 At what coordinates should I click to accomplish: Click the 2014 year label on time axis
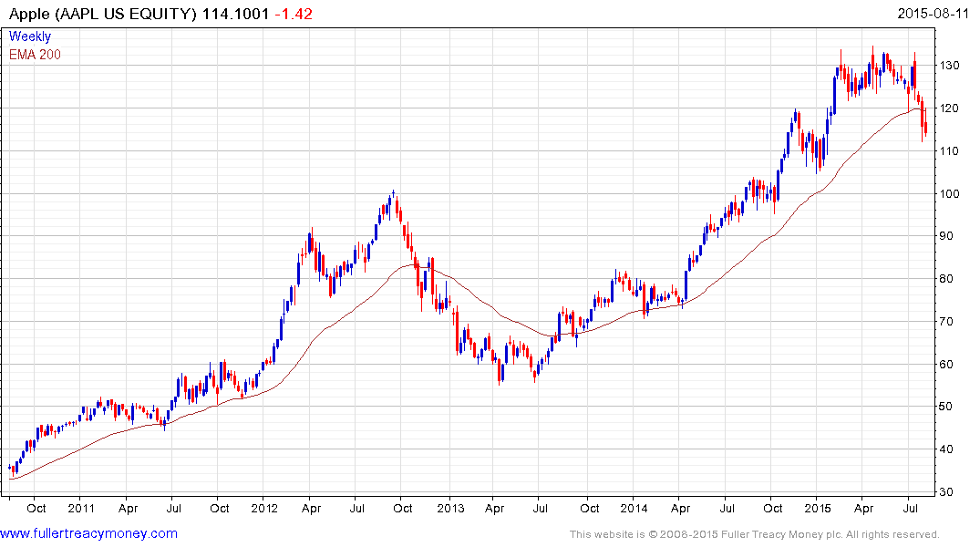click(634, 508)
